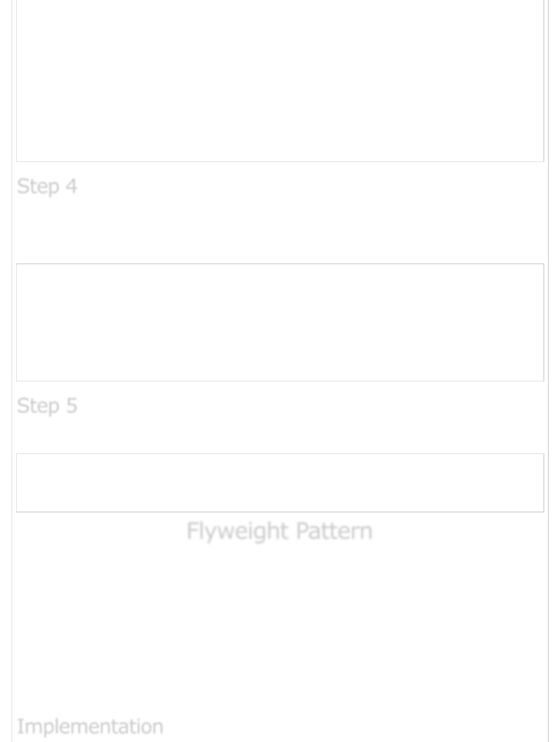Click the page's left vertical border line
Image resolution: width=560 pixels, height=742 pixels.
click(x=12, y=353)
